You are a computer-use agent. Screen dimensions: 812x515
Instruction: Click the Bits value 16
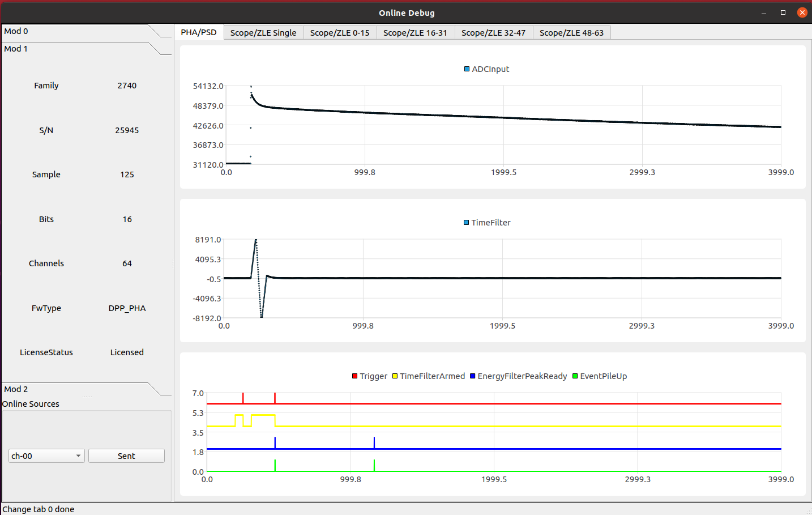tap(127, 219)
